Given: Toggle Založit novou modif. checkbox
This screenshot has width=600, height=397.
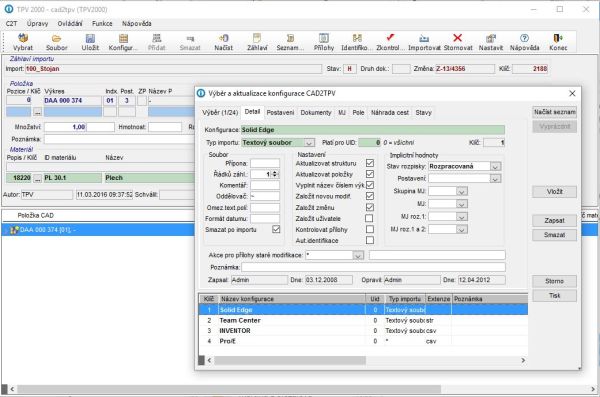Looking at the screenshot, I should [370, 196].
